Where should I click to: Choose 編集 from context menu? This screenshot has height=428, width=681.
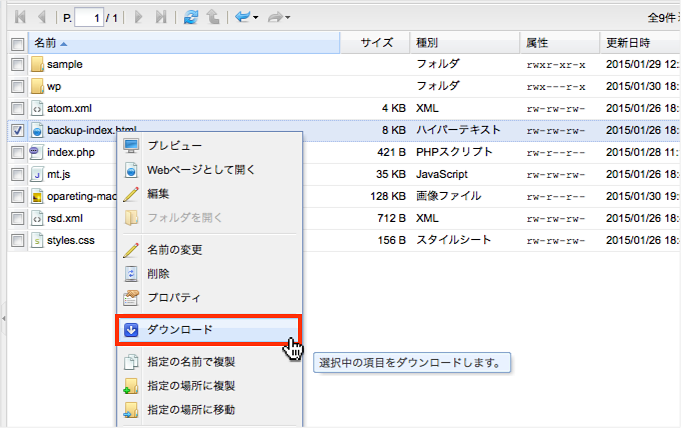[x=209, y=194]
